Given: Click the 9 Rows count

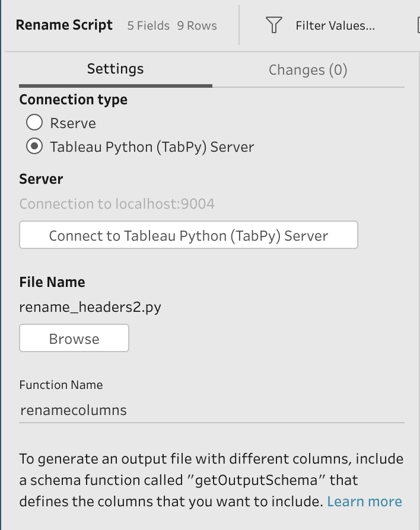Looking at the screenshot, I should tap(197, 26).
